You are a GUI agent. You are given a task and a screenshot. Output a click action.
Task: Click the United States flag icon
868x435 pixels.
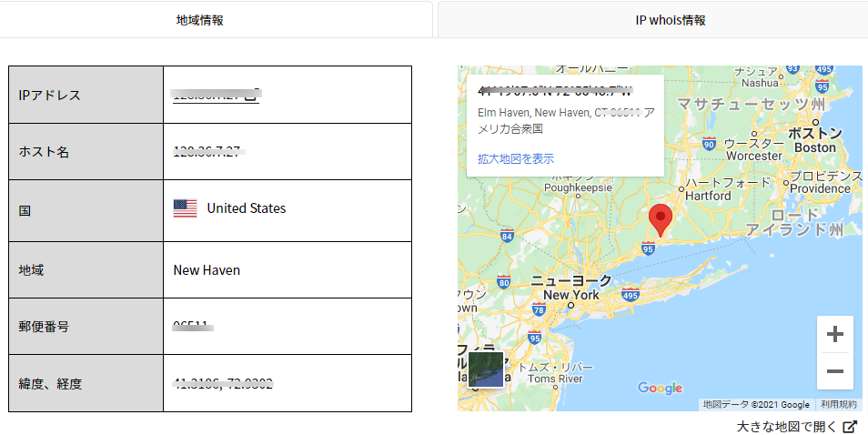tap(185, 208)
